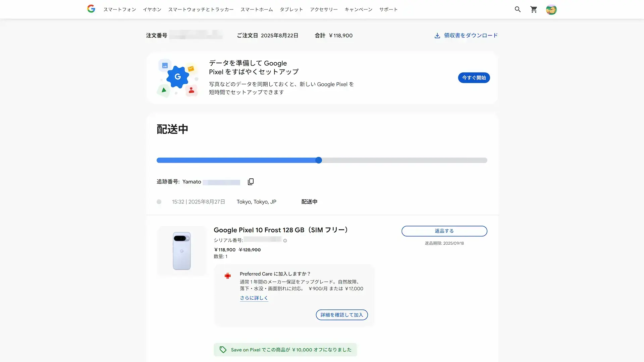Copy the Yamato tracking number
The height and width of the screenshot is (362, 644).
click(251, 182)
